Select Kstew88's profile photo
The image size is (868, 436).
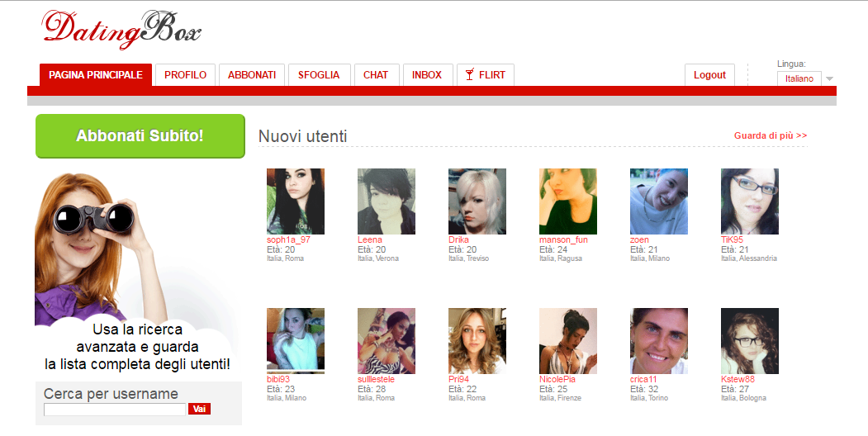coord(749,341)
